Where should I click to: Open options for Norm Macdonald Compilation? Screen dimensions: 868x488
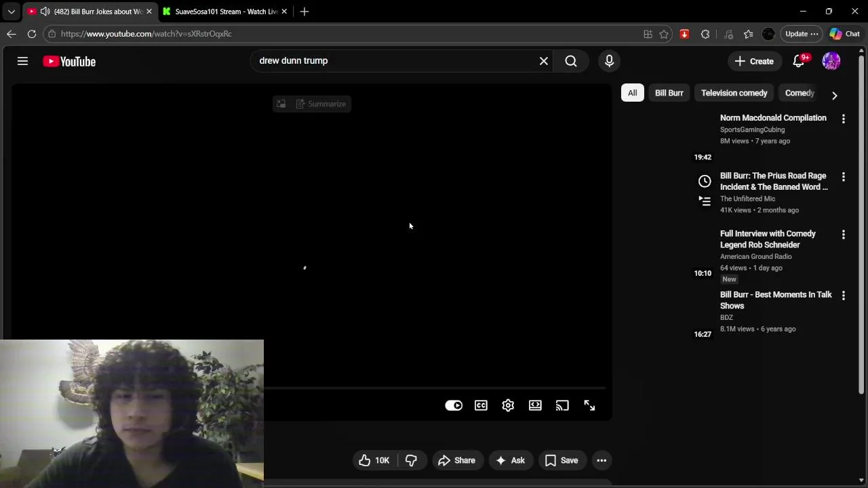click(843, 119)
